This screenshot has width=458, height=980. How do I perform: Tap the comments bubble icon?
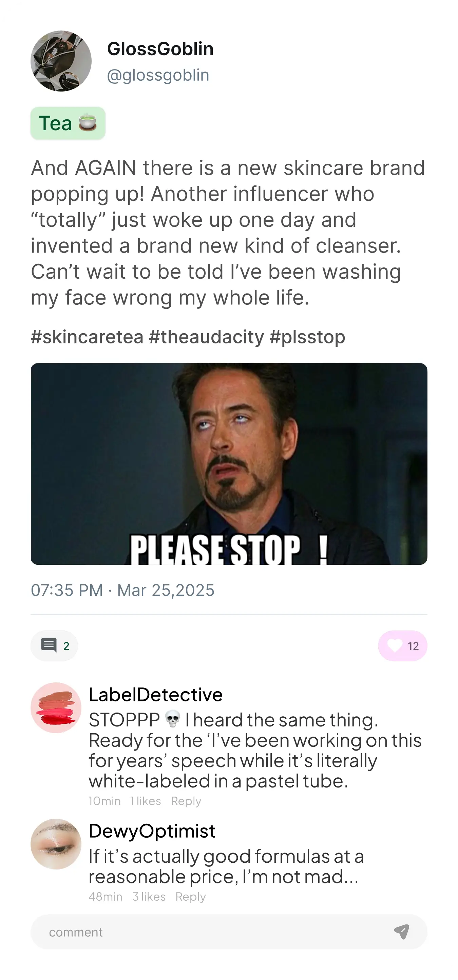[49, 645]
